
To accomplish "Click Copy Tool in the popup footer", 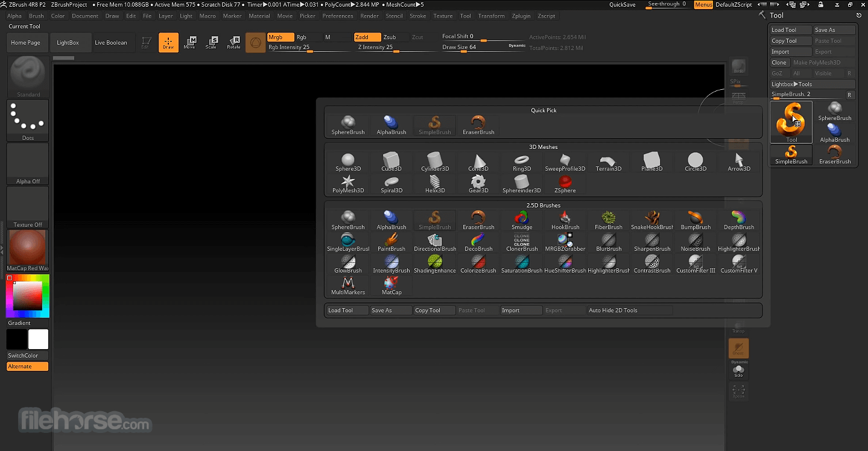I will 434,311.
